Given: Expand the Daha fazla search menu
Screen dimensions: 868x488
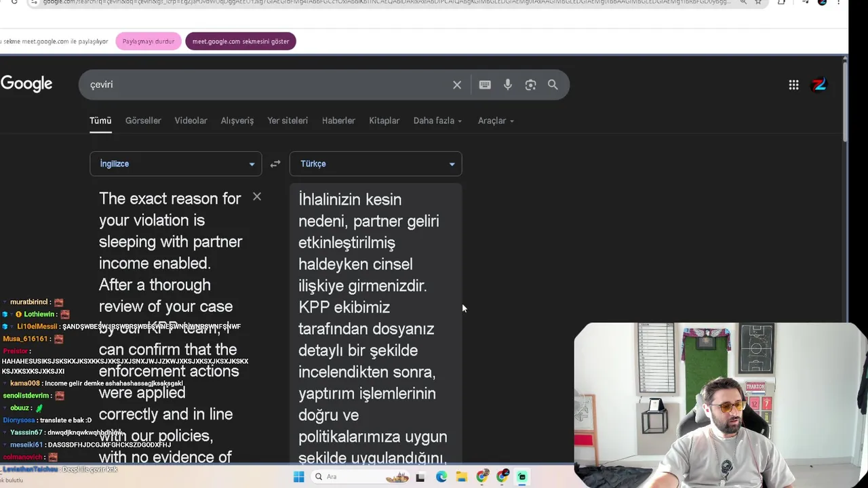Looking at the screenshot, I should pos(437,121).
